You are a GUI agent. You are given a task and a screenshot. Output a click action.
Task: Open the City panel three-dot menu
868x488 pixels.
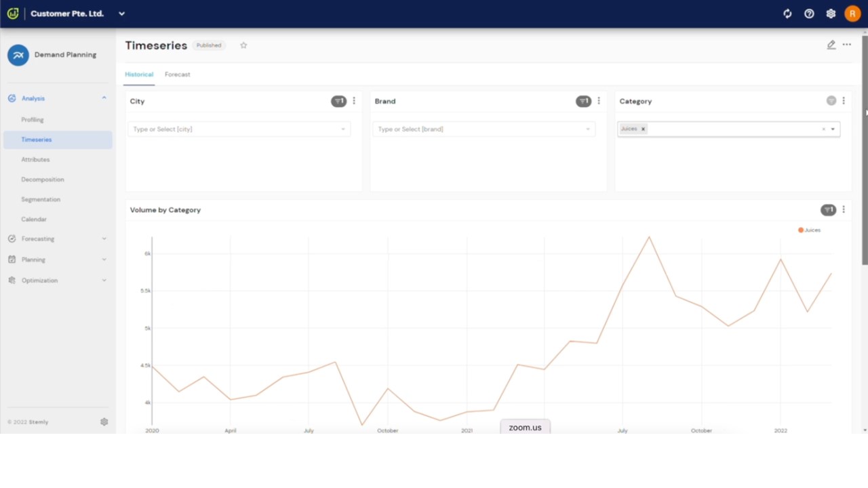point(353,101)
